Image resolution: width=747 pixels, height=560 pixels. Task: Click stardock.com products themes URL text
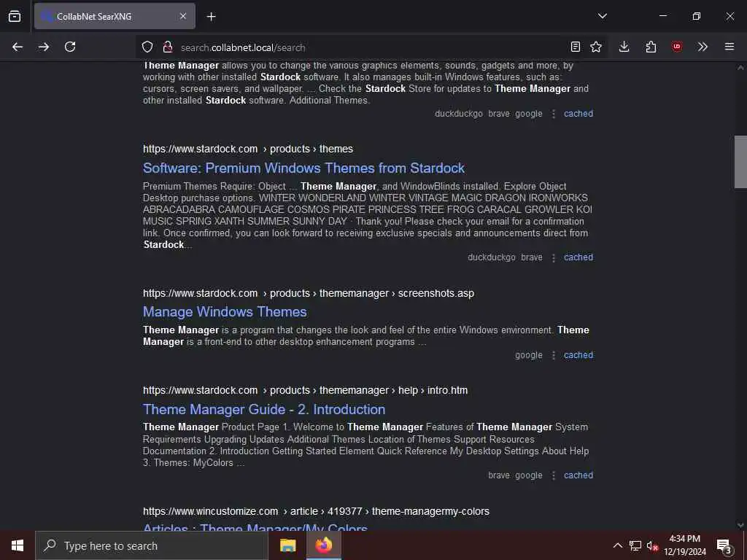point(248,149)
